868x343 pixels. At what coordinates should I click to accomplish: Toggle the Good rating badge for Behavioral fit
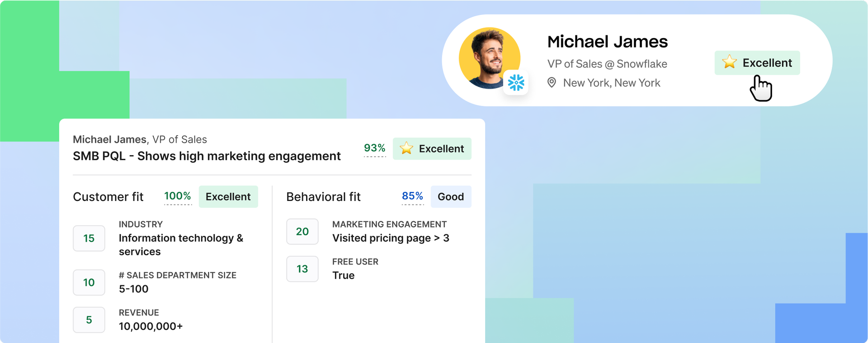click(450, 197)
